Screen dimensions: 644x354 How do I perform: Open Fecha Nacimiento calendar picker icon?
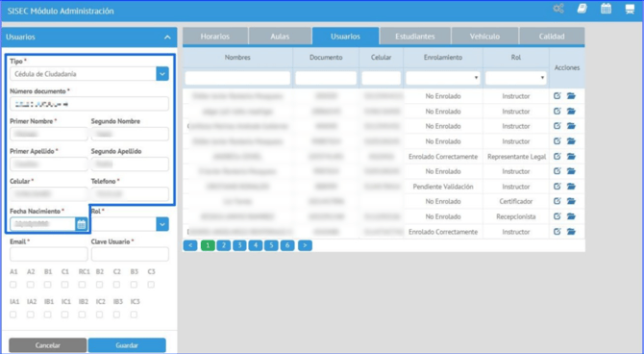pos(82,224)
